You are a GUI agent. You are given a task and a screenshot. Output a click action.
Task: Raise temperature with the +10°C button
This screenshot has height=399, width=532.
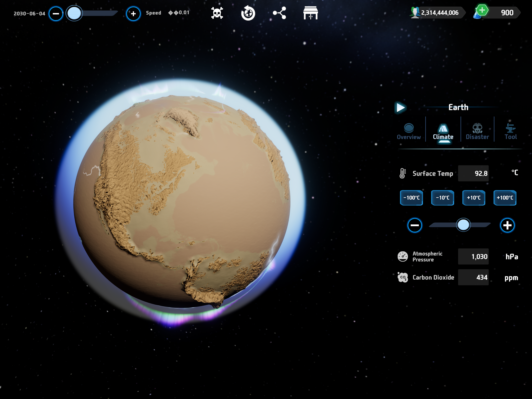pyautogui.click(x=474, y=198)
